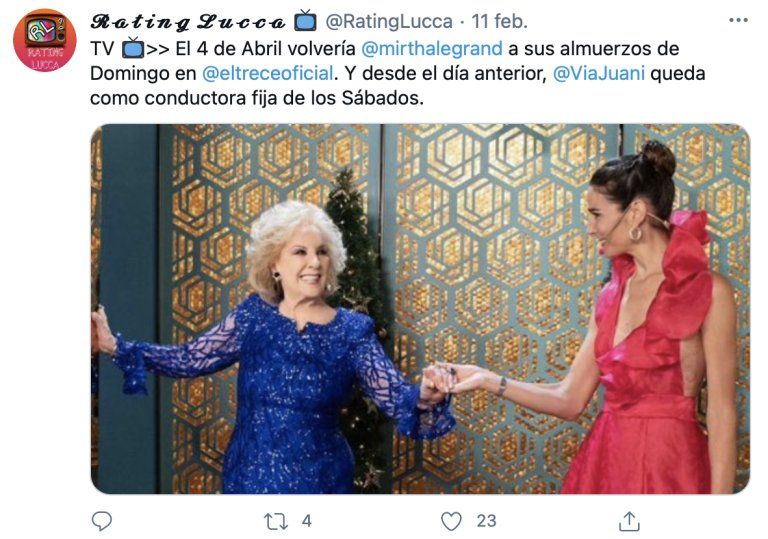
Task: Click the TV emoji beside the account name
Action: 306,20
